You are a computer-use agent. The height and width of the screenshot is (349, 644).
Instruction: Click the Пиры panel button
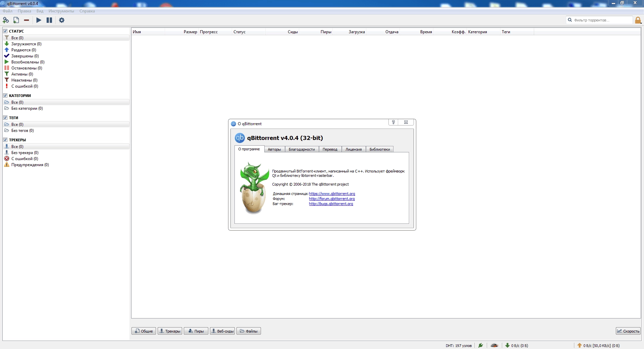coord(196,331)
